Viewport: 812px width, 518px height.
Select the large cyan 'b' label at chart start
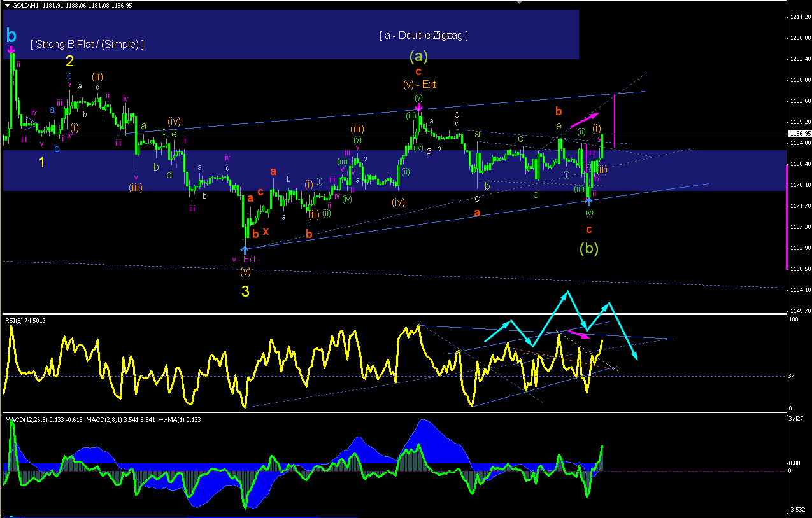[11, 36]
